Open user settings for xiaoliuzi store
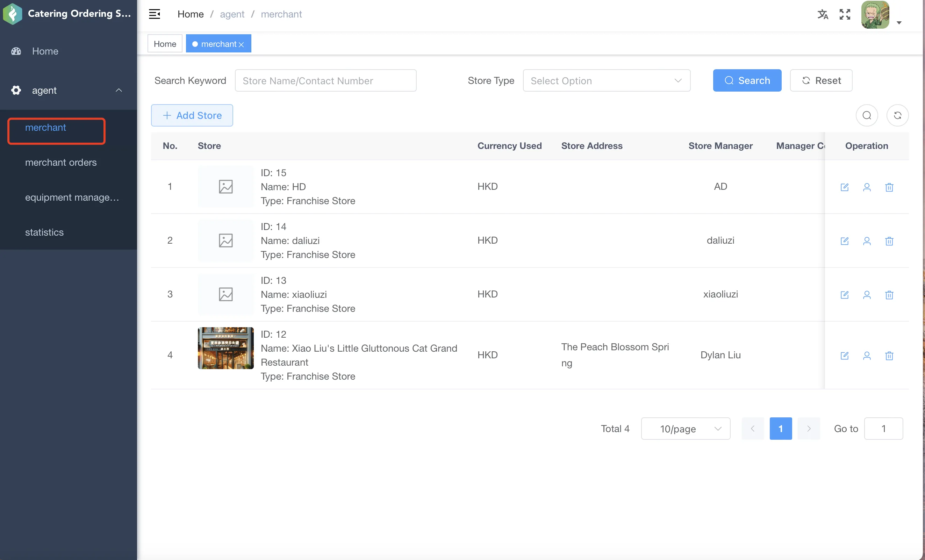Image resolution: width=925 pixels, height=560 pixels. coord(866,295)
